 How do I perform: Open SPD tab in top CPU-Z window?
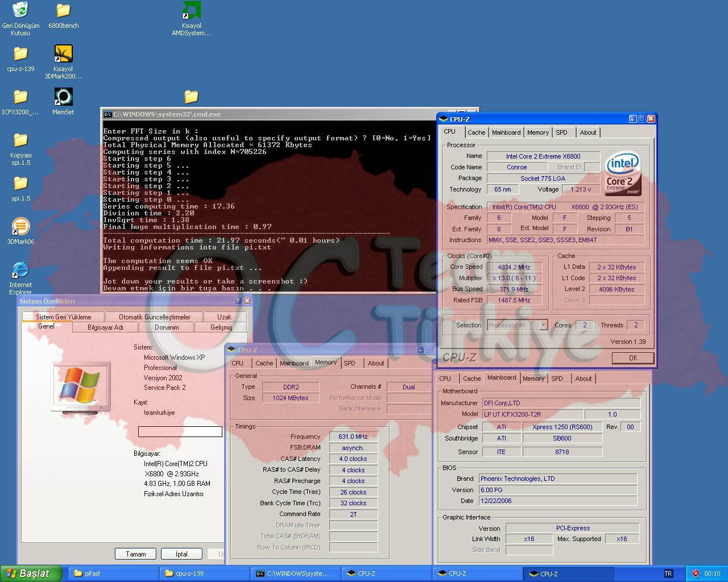pos(562,132)
